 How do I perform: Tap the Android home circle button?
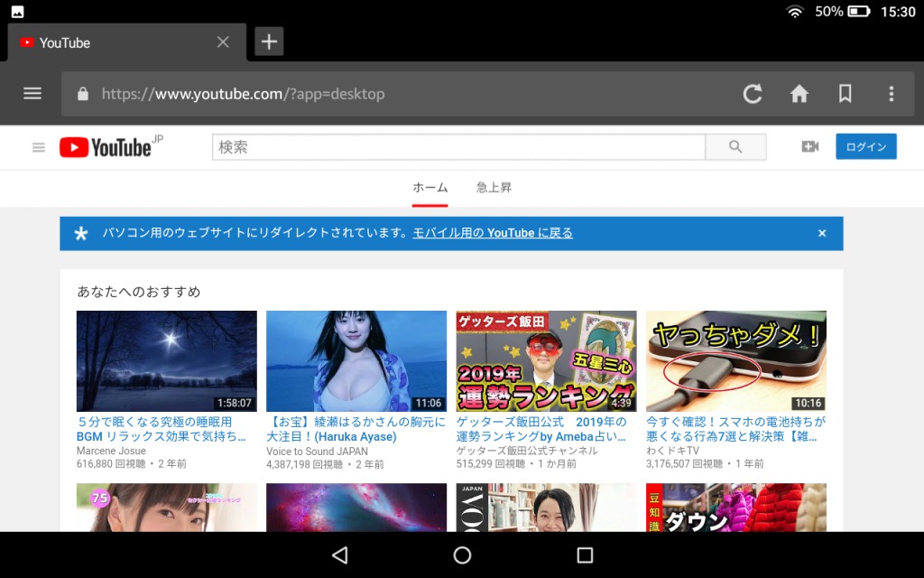(x=462, y=555)
